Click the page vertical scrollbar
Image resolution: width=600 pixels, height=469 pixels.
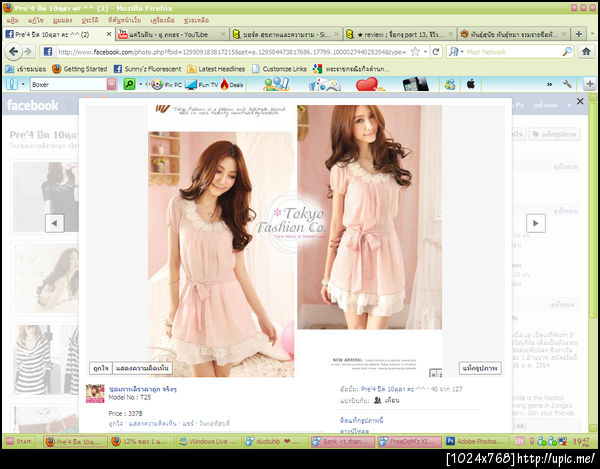pos(593,262)
